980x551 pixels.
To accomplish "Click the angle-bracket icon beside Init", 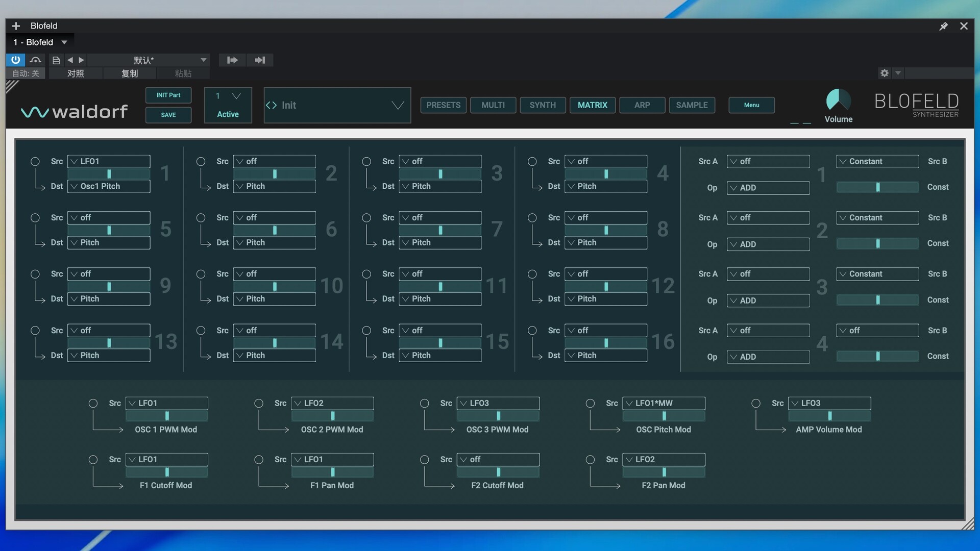I will point(272,105).
